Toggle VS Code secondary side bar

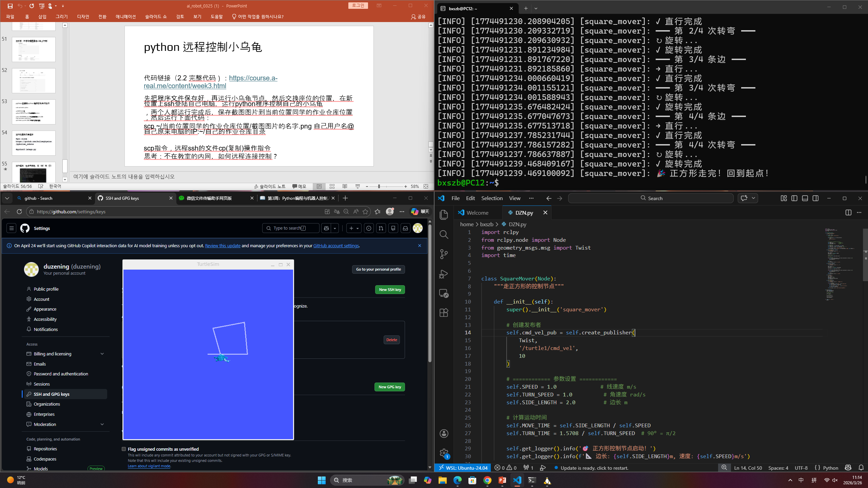[816, 198]
